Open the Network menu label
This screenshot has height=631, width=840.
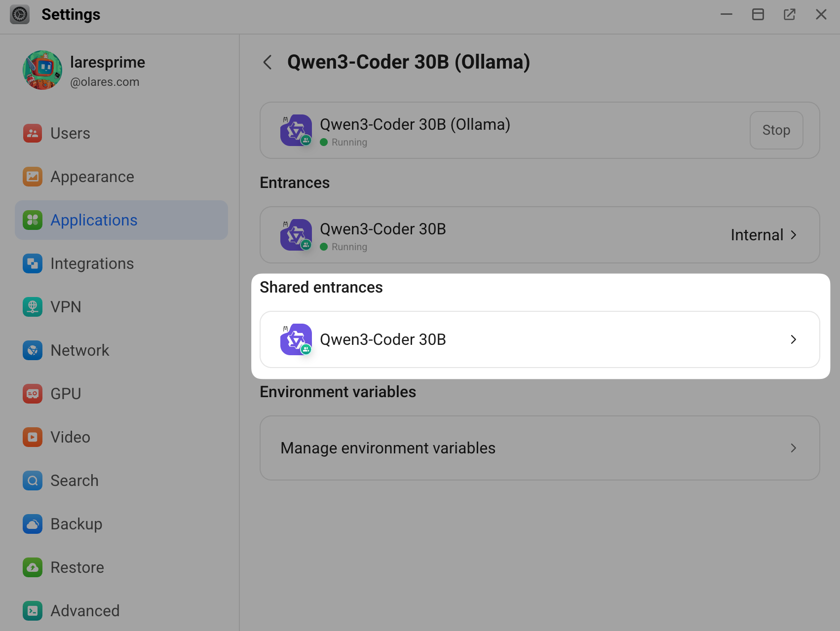(x=80, y=350)
